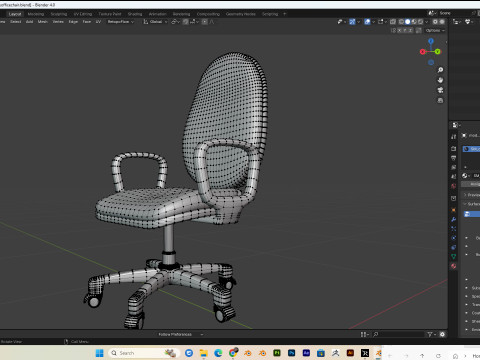
Task: Open the Output properties tab icon
Action: [x=453, y=158]
